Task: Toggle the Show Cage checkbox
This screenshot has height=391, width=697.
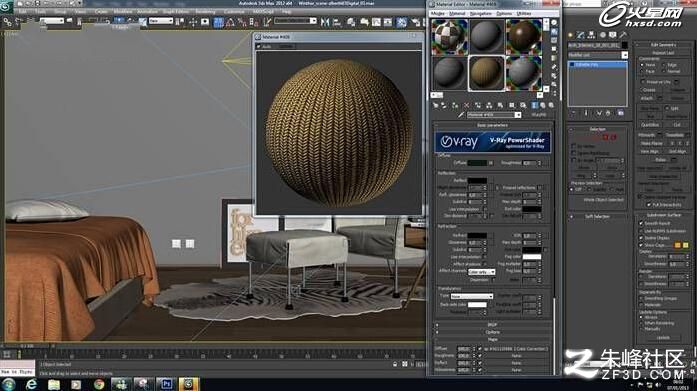Action: pos(641,245)
